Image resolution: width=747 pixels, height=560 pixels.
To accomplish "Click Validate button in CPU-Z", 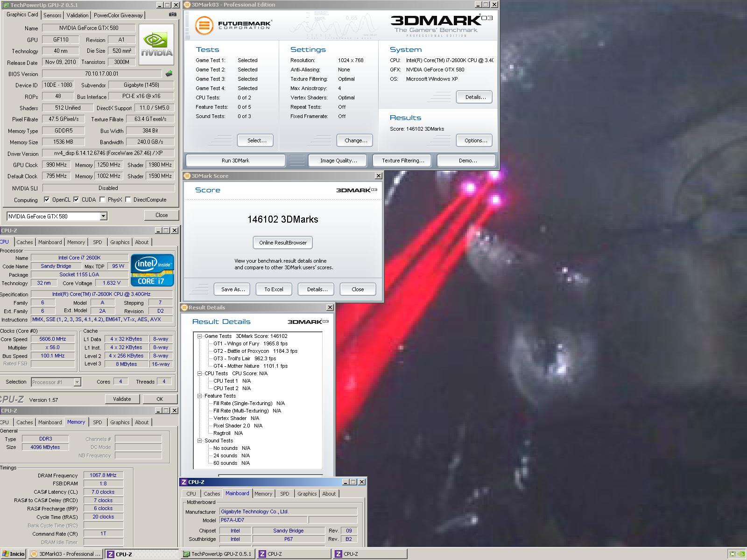I will [x=122, y=399].
